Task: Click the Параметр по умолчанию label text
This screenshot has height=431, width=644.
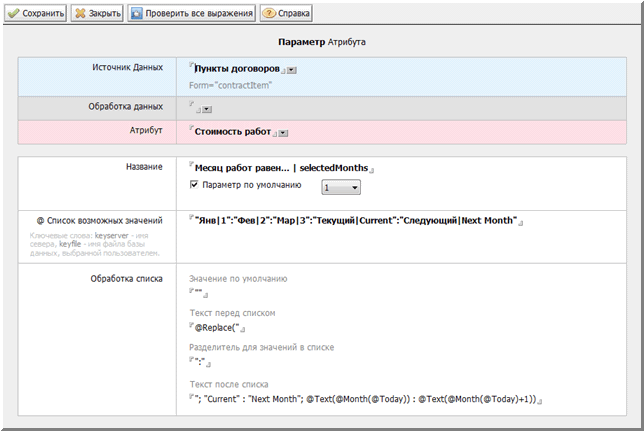Action: (x=252, y=185)
